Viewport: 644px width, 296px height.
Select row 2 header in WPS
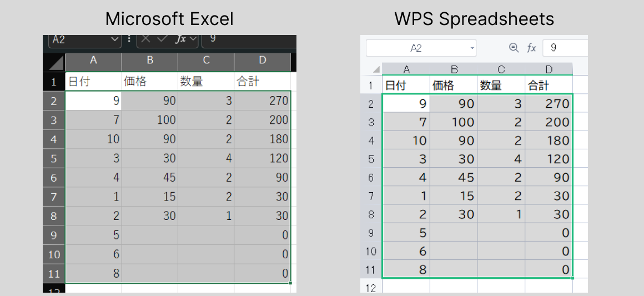[x=371, y=104]
